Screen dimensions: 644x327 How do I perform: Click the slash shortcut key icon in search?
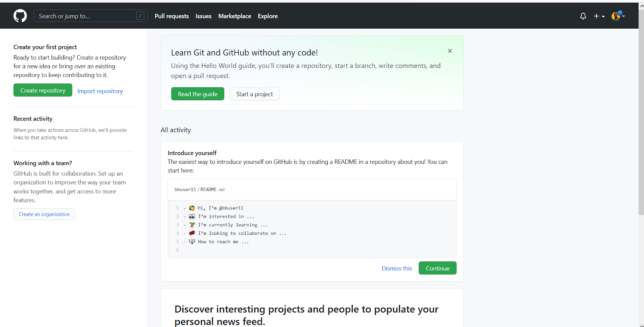click(x=140, y=16)
